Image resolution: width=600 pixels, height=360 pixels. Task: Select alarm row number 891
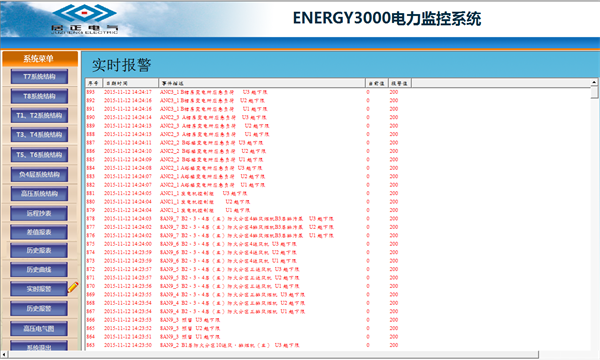tap(91, 109)
